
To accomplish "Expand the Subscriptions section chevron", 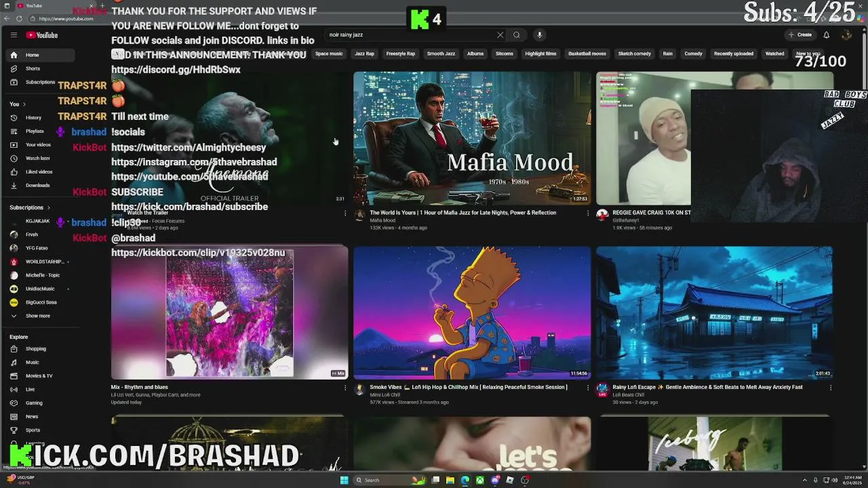I will pyautogui.click(x=48, y=207).
